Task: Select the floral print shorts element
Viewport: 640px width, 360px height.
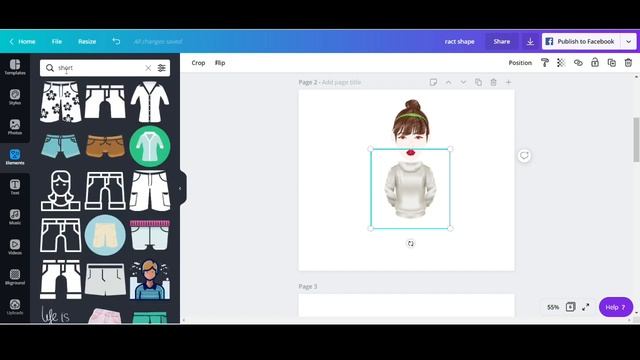Action: 60,102
